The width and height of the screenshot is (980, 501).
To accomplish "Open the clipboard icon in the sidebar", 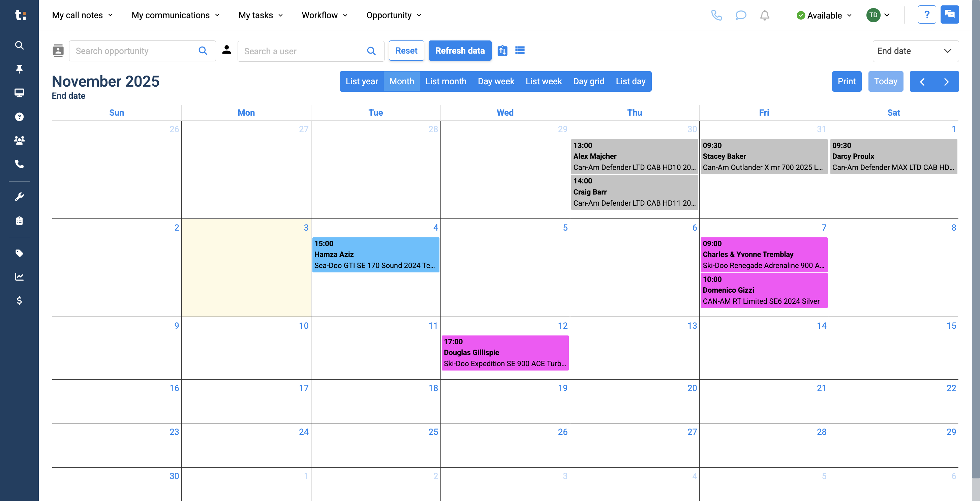I will coord(19,220).
